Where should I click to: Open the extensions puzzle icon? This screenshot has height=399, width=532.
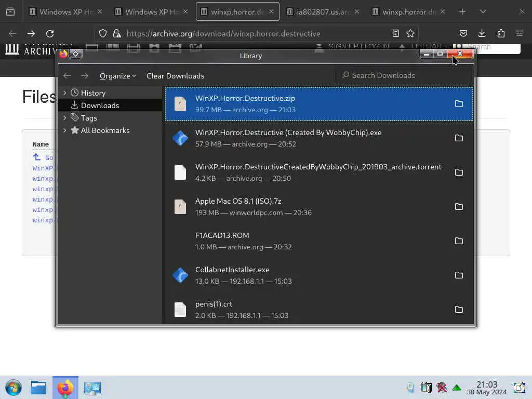coord(501,33)
